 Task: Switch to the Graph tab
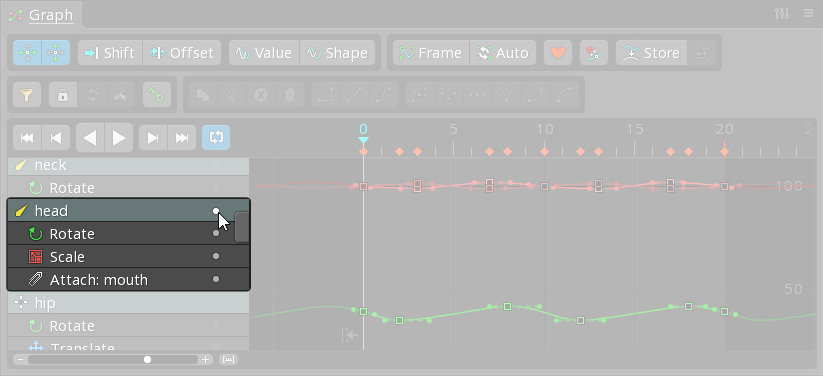tap(51, 15)
